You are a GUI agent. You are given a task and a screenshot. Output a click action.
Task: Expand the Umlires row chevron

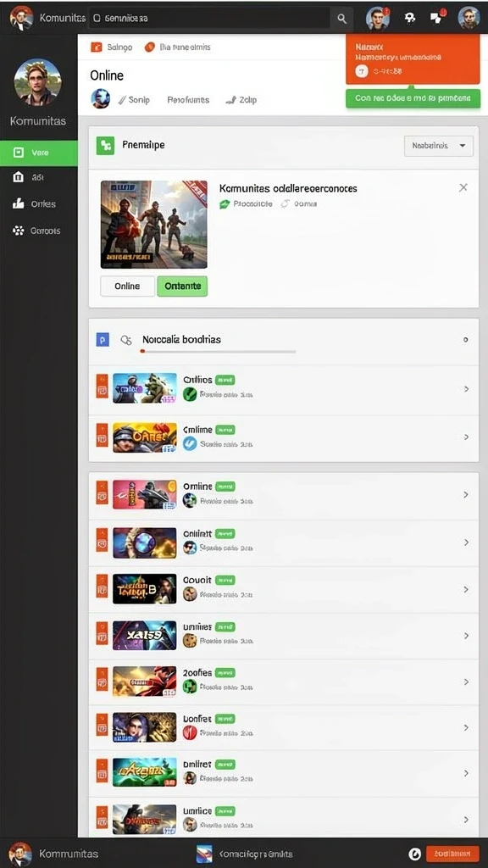[467, 636]
